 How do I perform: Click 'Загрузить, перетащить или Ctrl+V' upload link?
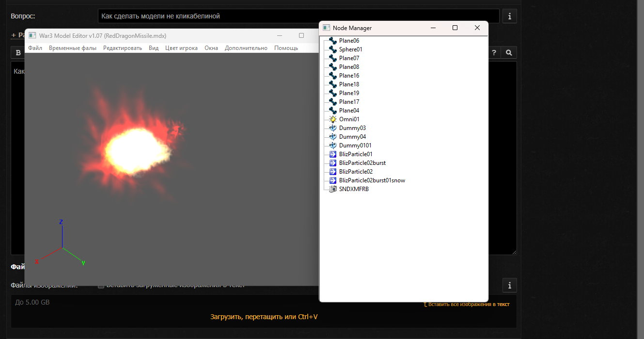pos(264,317)
